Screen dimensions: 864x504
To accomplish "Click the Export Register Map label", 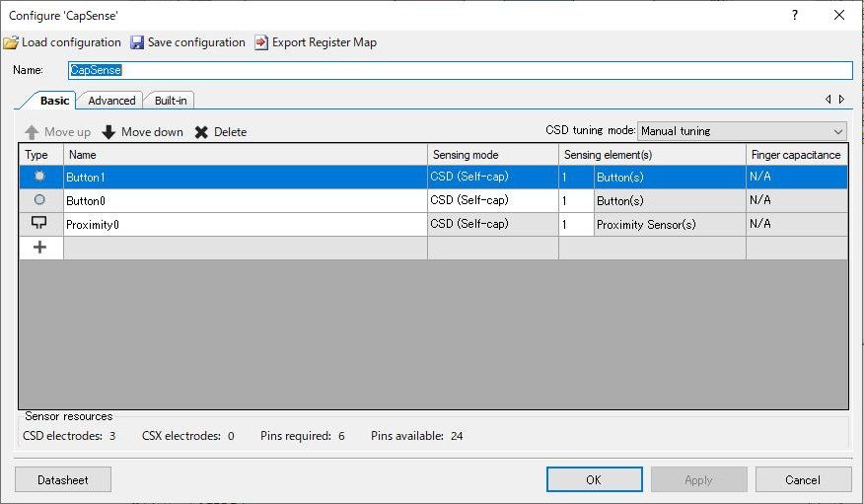I will click(x=324, y=42).
